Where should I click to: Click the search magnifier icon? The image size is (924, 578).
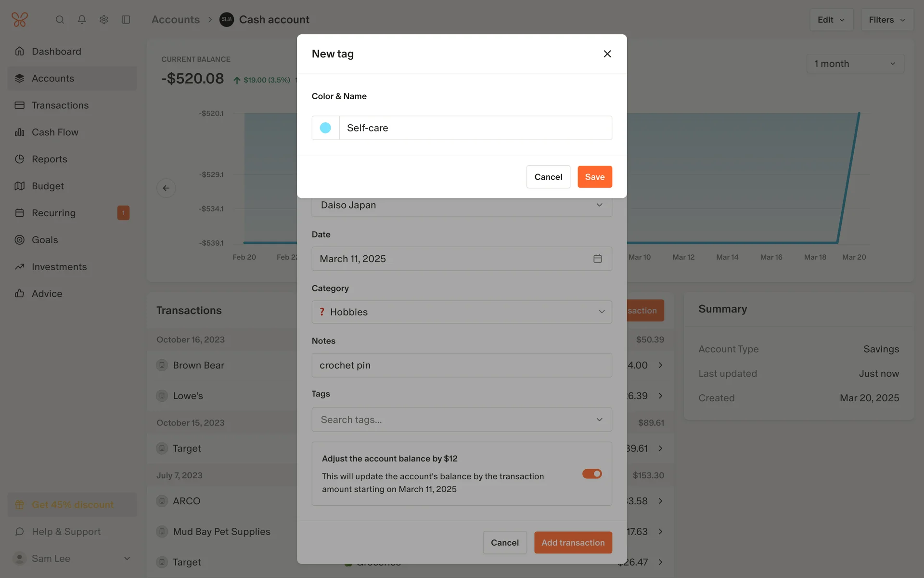pyautogui.click(x=60, y=20)
